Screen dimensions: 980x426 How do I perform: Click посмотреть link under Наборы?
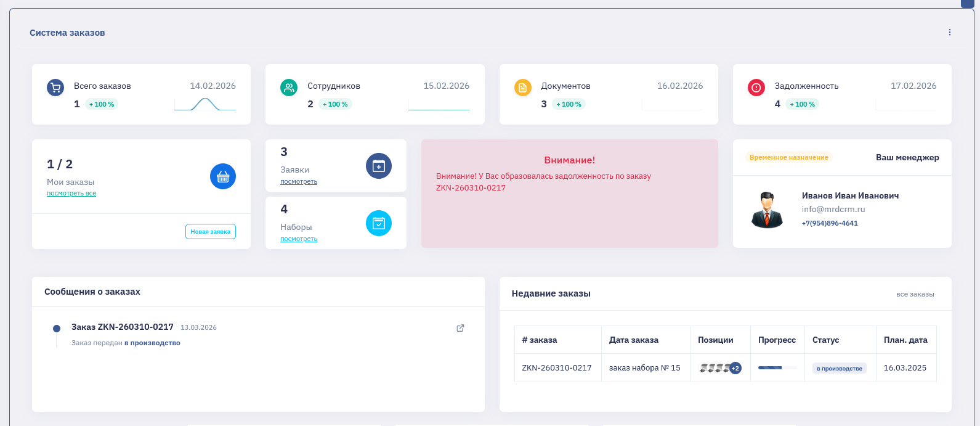[x=299, y=239]
